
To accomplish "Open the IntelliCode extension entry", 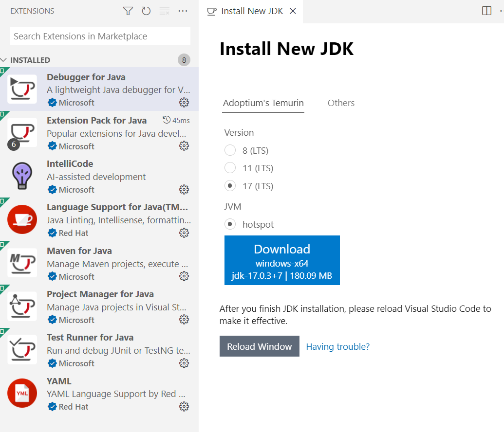I will point(99,176).
